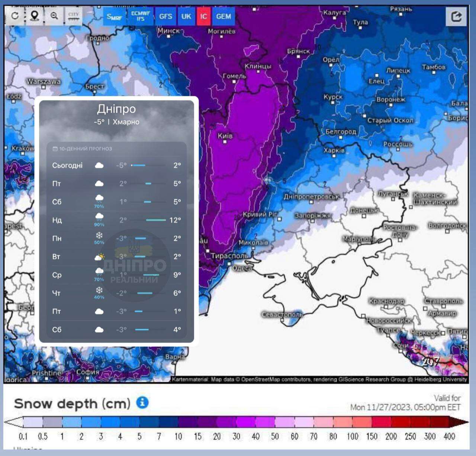This screenshot has width=476, height=456.
Task: Click the magnifier zoom icon
Action: tap(54, 16)
